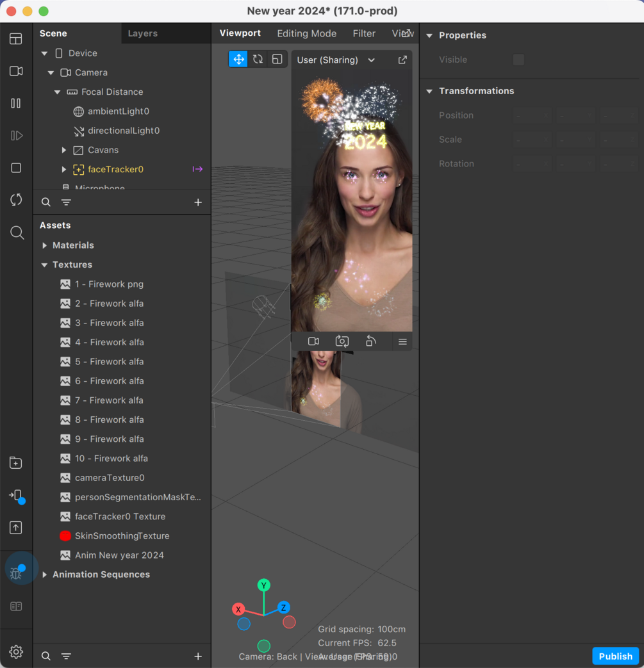644x668 pixels.
Task: Click the Assets panel filter icon
Action: [66, 656]
